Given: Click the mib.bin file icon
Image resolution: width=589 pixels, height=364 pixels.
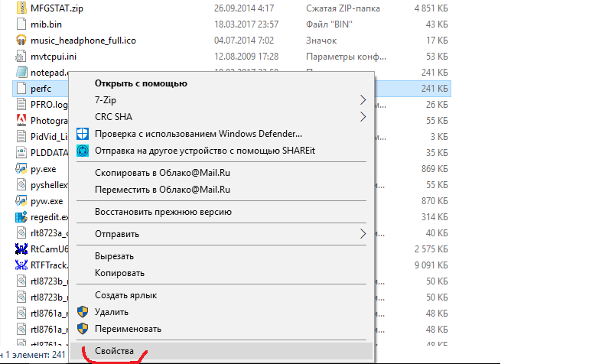Looking at the screenshot, I should tap(21, 24).
